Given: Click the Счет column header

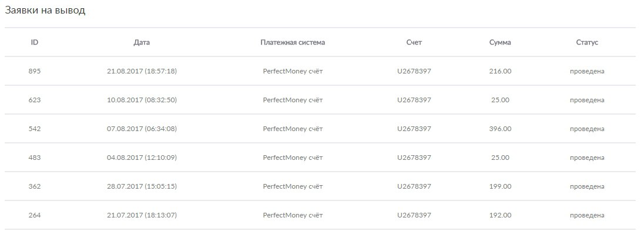Looking at the screenshot, I should click(414, 42).
